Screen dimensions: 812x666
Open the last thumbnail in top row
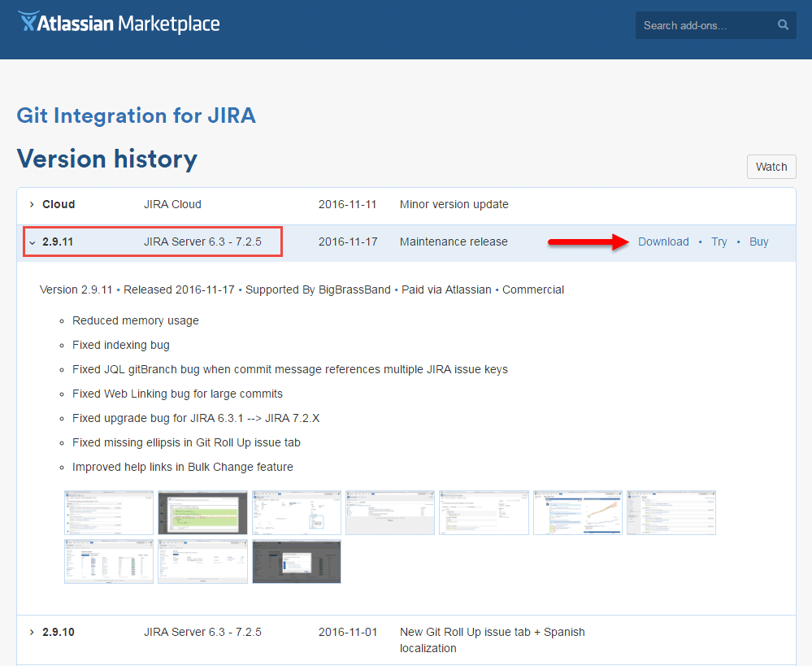[x=671, y=512]
